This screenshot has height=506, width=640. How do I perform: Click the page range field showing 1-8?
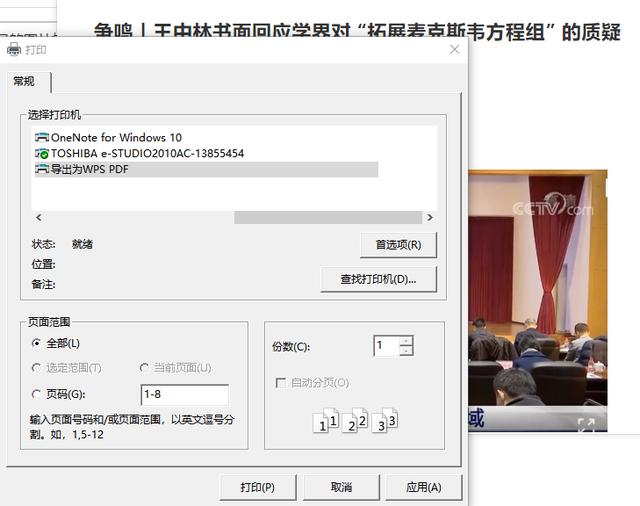[x=184, y=394]
